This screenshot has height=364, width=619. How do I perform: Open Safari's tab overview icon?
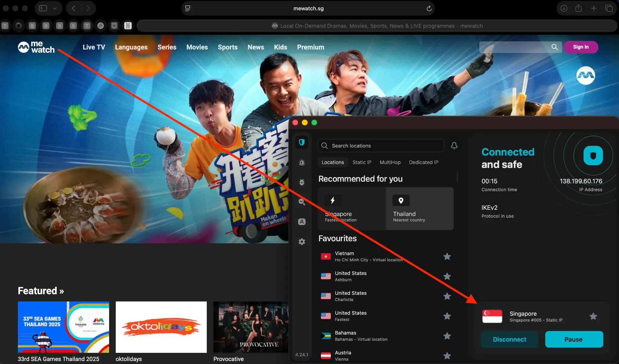pyautogui.click(x=610, y=8)
